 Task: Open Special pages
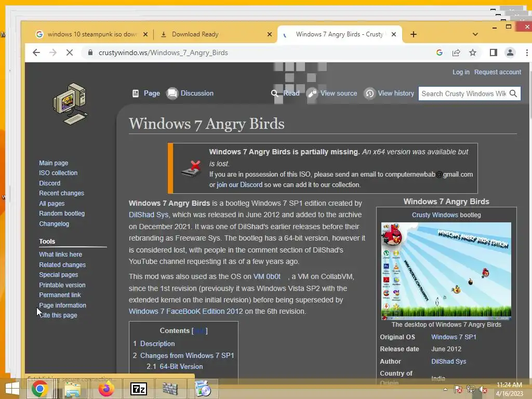(58, 274)
